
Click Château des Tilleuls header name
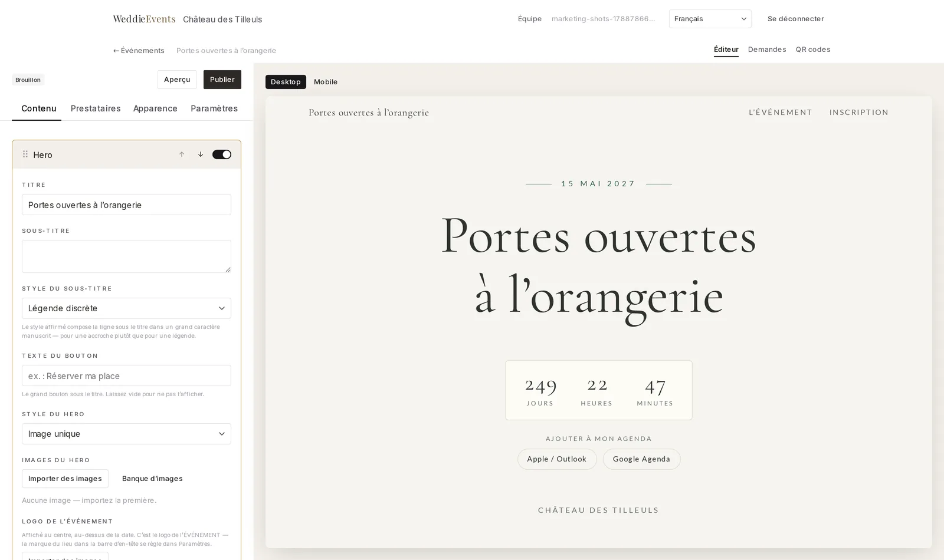tap(222, 19)
